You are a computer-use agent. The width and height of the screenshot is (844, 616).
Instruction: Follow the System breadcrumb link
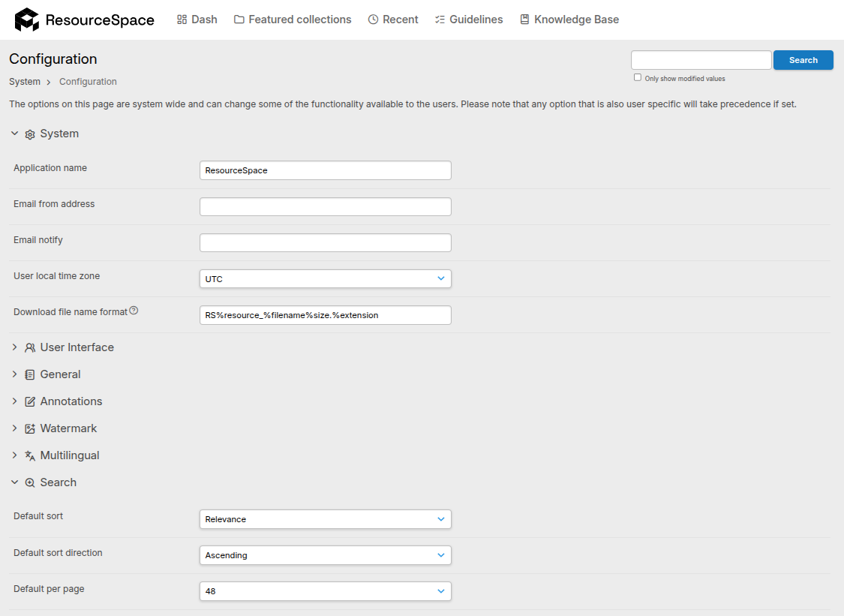point(24,81)
